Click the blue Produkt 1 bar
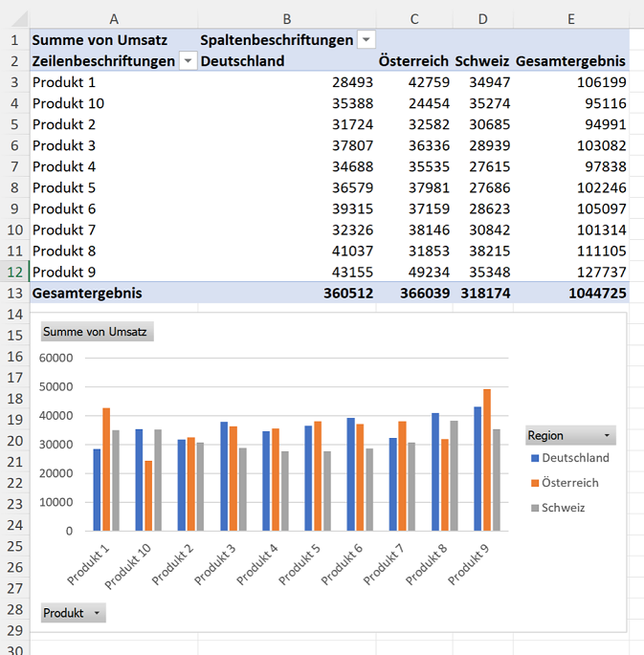The image size is (644, 655). click(97, 490)
